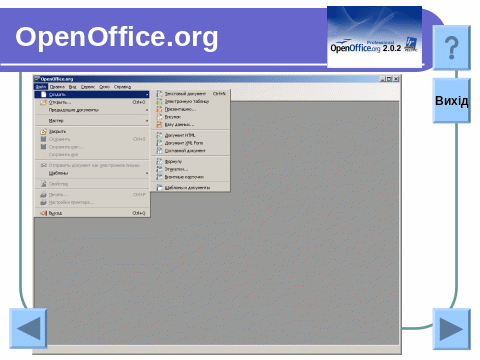Choose the text document icon in submenu

tap(159, 94)
